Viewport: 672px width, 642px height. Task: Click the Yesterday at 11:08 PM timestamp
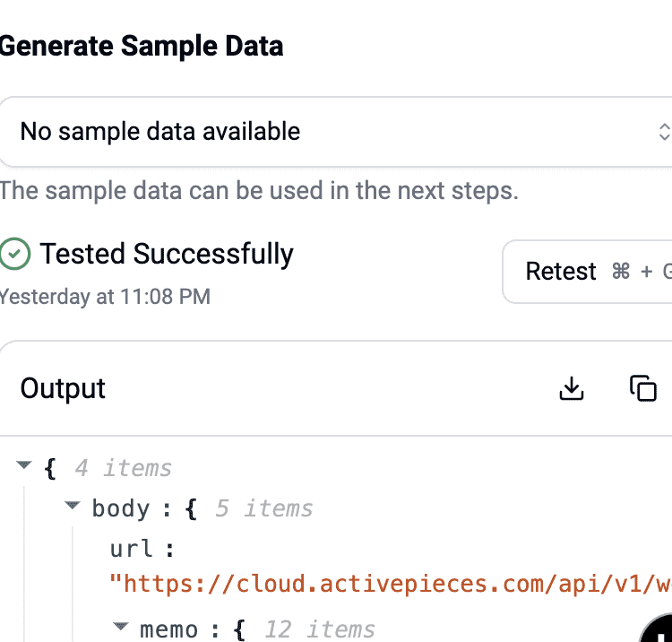coord(105,297)
